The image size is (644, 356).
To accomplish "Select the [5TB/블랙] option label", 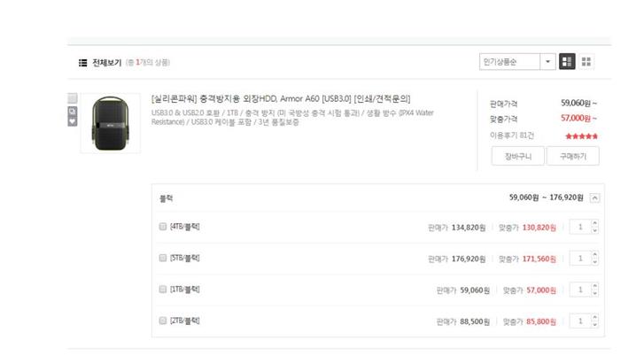I will pos(185,258).
